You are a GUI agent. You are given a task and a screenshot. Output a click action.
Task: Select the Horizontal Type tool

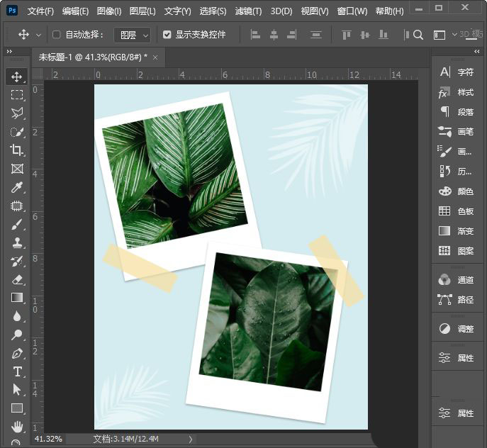coord(17,371)
